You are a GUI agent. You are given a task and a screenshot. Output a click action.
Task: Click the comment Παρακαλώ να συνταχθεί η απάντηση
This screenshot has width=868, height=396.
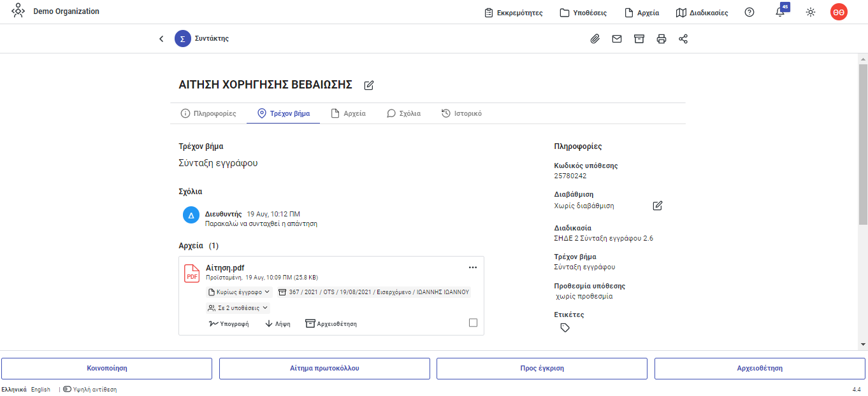click(261, 224)
